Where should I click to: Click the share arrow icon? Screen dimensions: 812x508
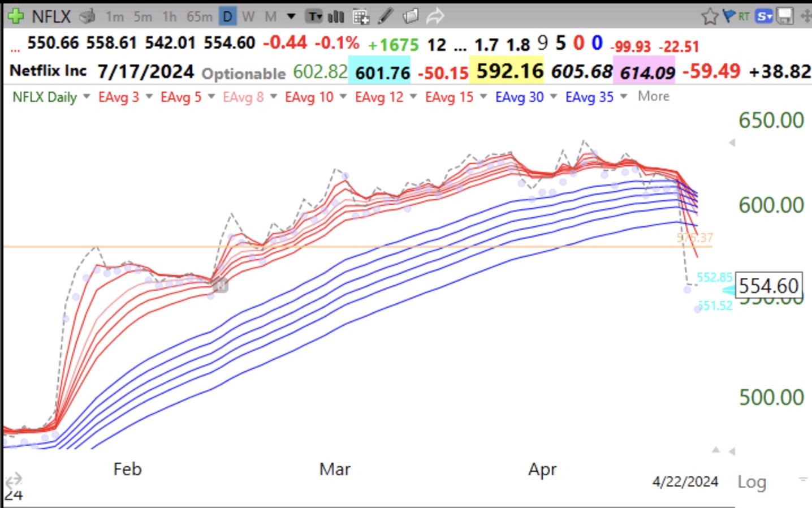pos(435,16)
